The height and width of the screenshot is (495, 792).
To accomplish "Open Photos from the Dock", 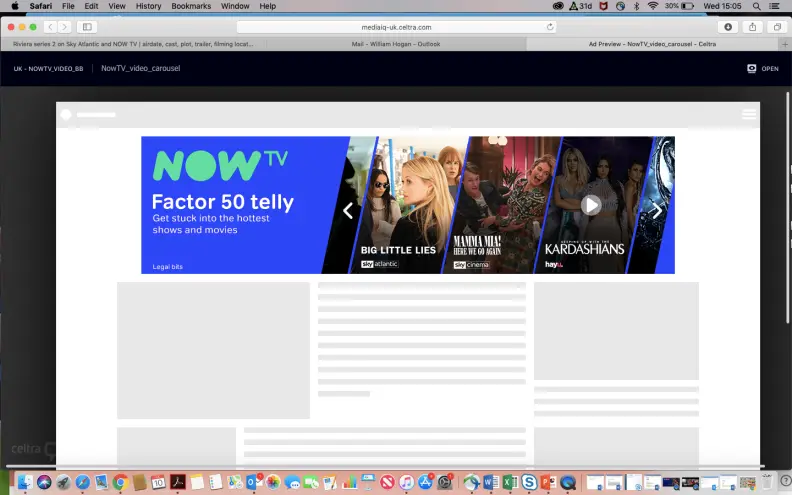I will pos(273,482).
